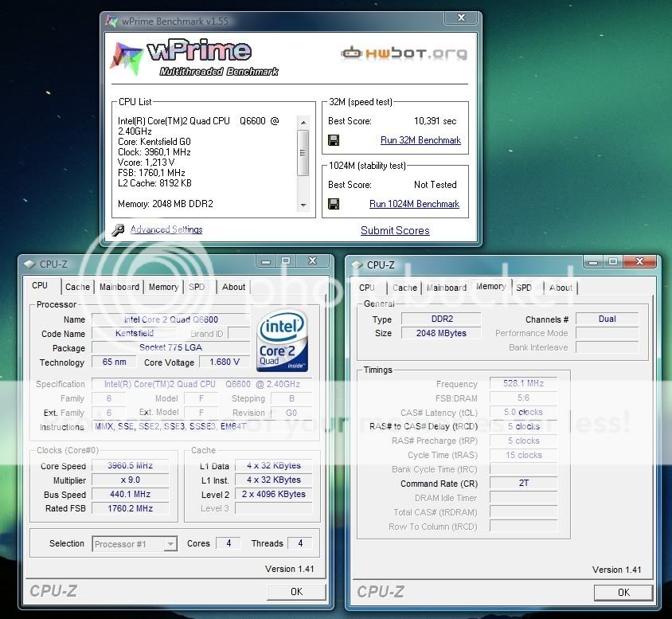Close the wPrime Benchmark window
The height and width of the screenshot is (619, 672).
pos(461,18)
